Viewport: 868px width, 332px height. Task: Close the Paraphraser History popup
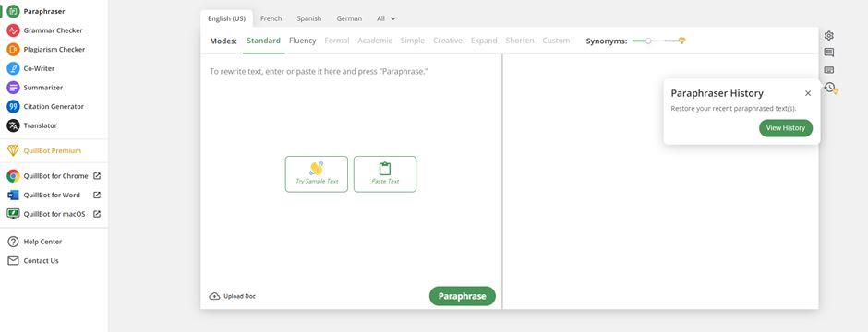(x=808, y=93)
